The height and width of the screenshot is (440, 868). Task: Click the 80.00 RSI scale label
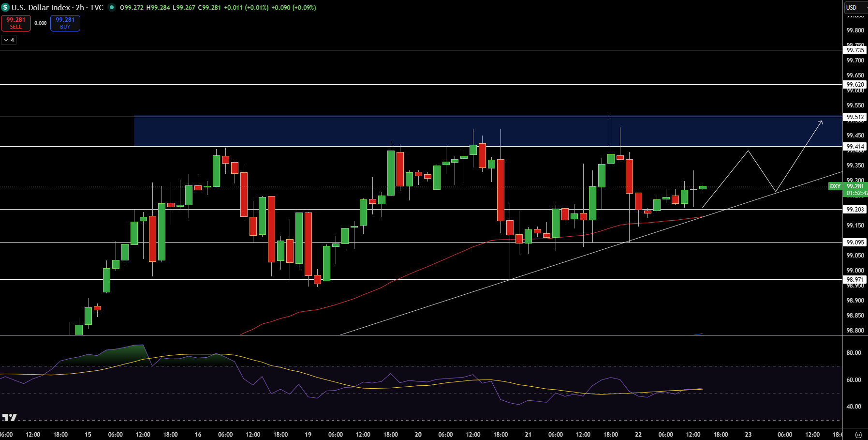[x=853, y=352]
